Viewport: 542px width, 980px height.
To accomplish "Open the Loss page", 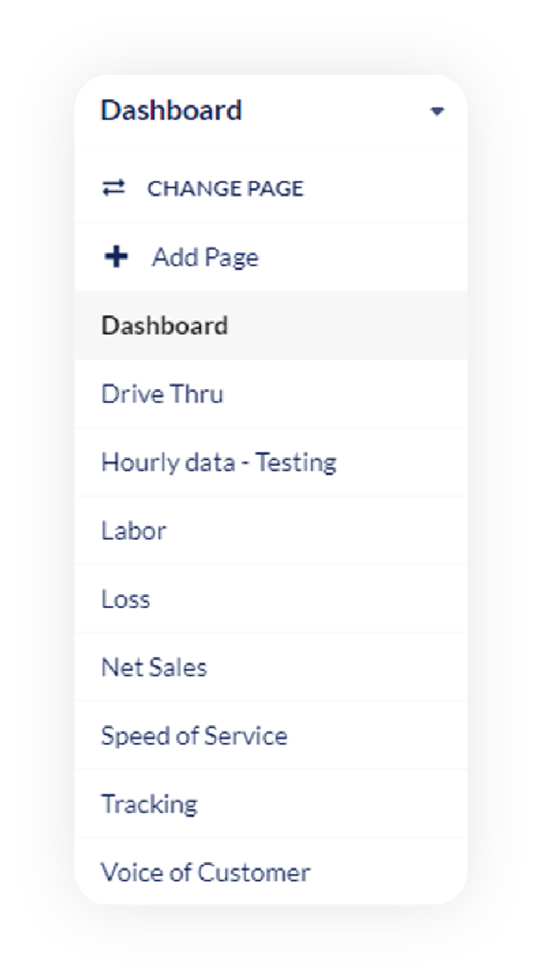I will pos(127,599).
